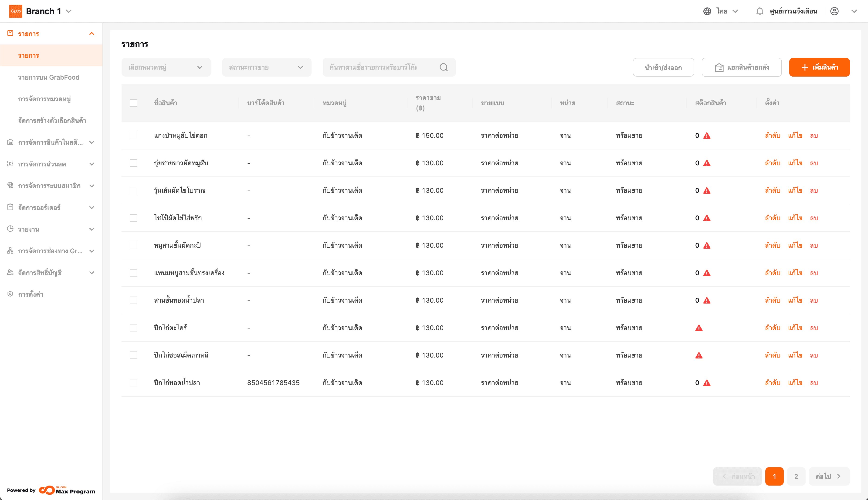
Task: Click the user account profile icon
Action: click(x=834, y=11)
